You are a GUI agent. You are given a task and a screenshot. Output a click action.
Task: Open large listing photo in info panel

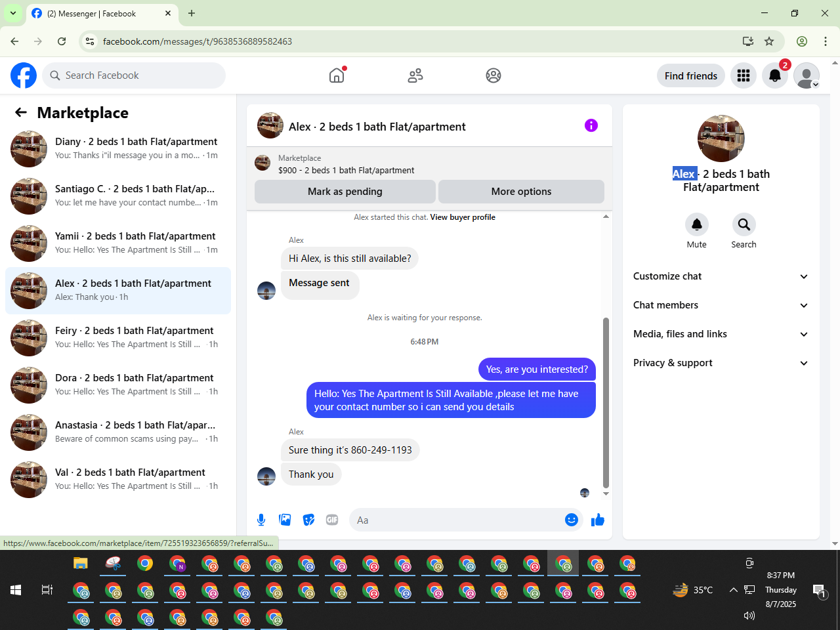[721, 138]
